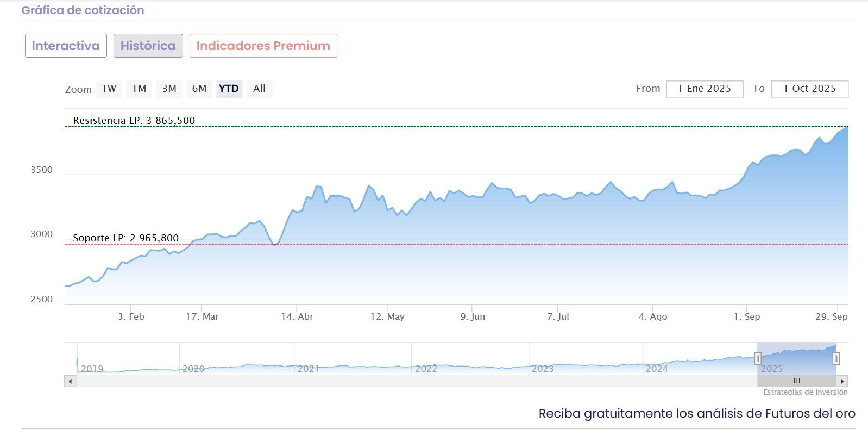Select the YTD zoom range
868x441 pixels.
[229, 89]
